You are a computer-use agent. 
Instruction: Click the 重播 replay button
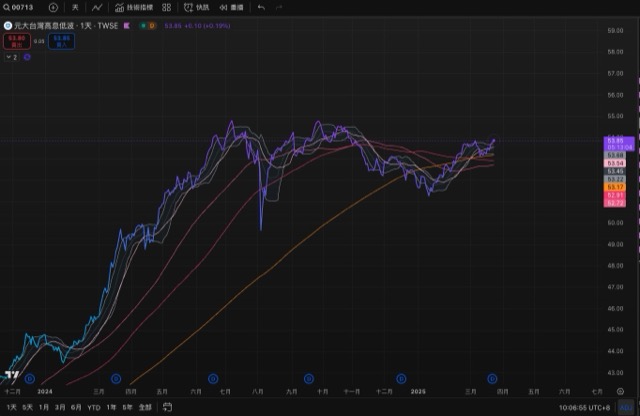pos(231,7)
